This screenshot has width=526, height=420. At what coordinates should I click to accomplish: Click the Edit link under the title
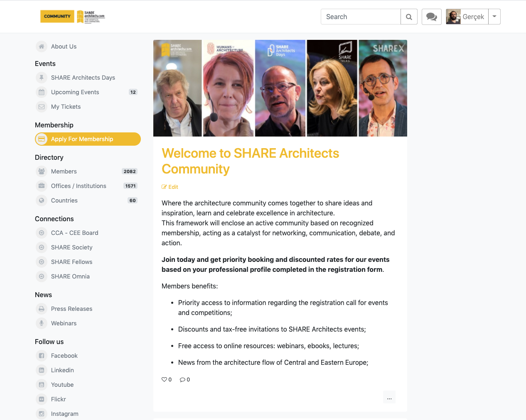pyautogui.click(x=170, y=187)
